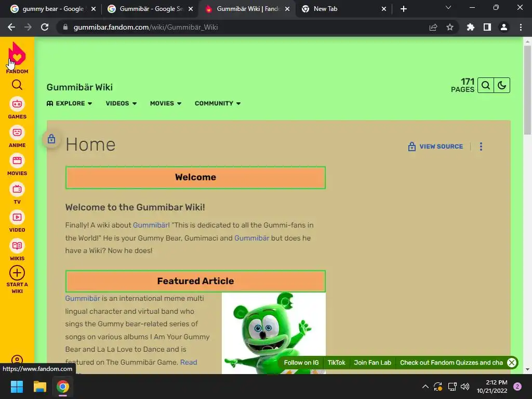Open the user profile icon in sidebar

click(17, 360)
